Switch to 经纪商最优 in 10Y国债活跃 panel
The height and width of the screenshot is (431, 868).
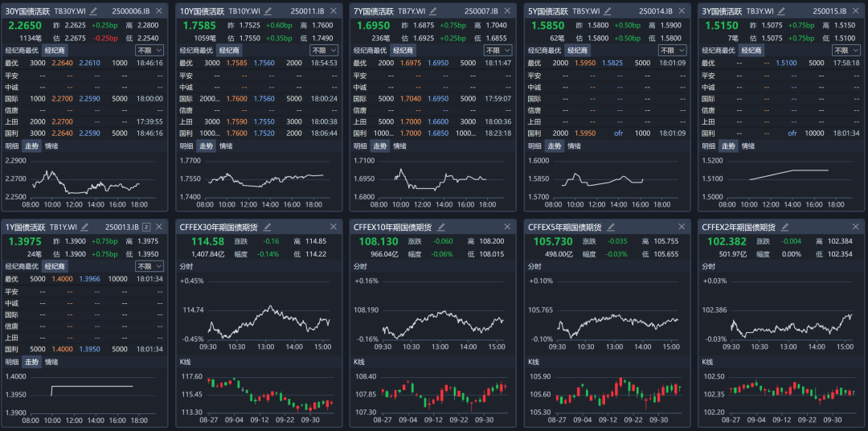point(197,50)
